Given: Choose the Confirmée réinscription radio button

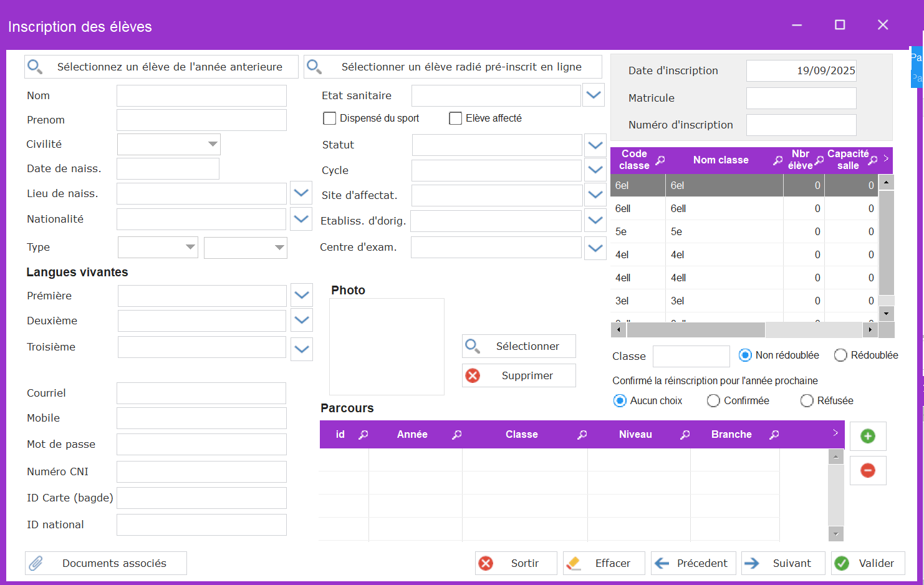Looking at the screenshot, I should (713, 400).
